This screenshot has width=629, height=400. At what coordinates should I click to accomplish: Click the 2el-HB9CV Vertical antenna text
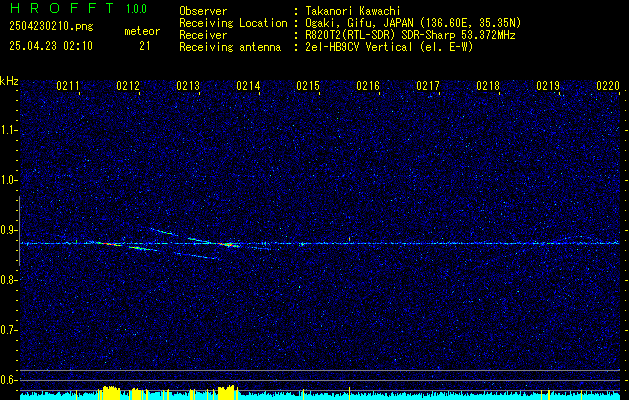click(x=389, y=47)
